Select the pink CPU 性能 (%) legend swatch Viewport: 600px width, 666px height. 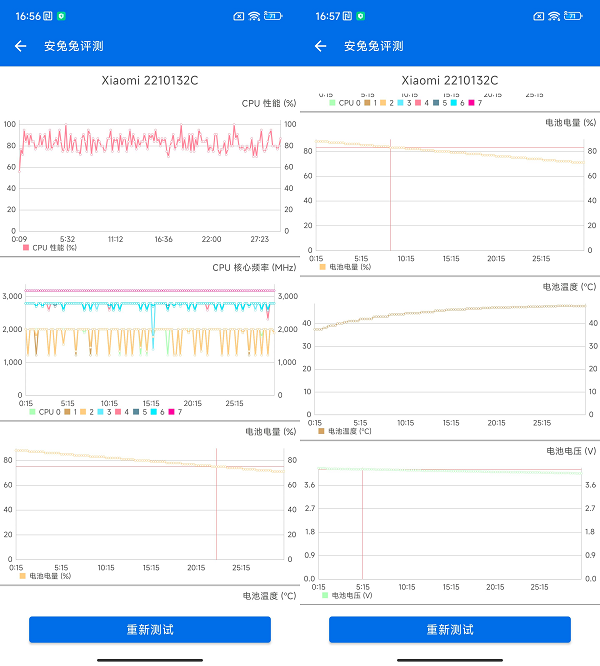pos(26,248)
